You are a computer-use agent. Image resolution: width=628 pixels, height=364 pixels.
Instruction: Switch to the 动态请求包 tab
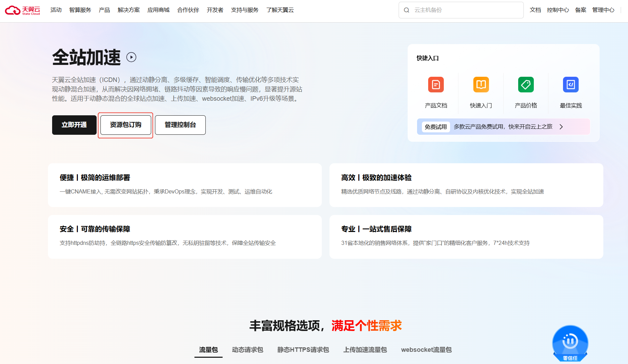pyautogui.click(x=247, y=350)
